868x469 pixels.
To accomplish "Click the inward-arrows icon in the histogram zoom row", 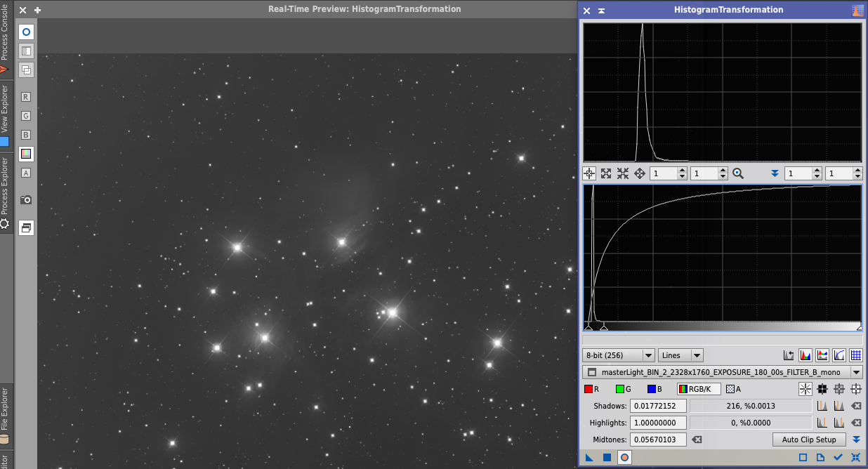I will tap(623, 173).
